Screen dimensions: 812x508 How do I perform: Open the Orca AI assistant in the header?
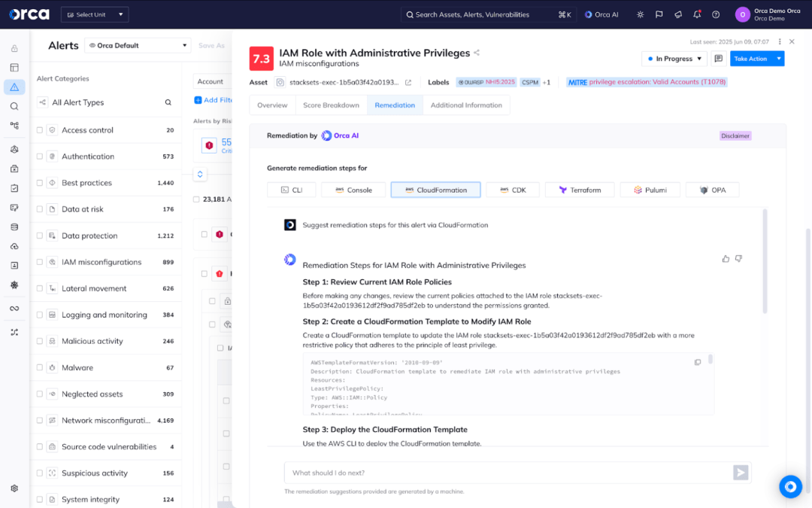pos(601,14)
